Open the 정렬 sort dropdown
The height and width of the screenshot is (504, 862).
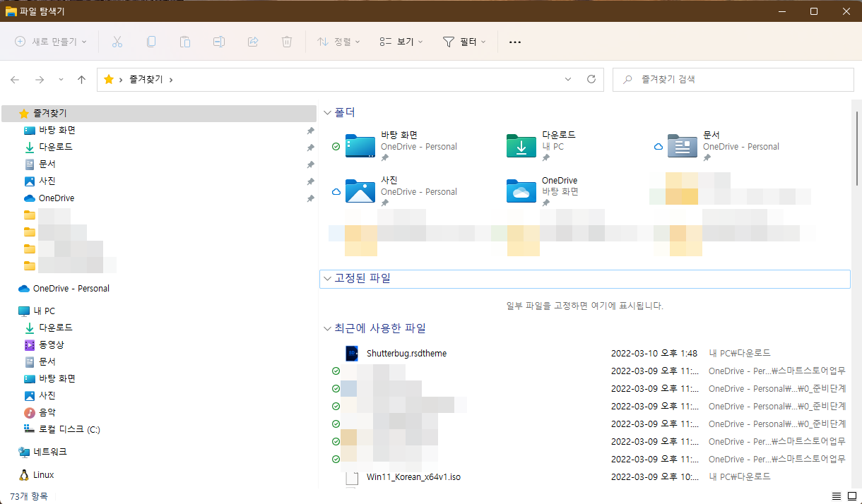tap(337, 42)
